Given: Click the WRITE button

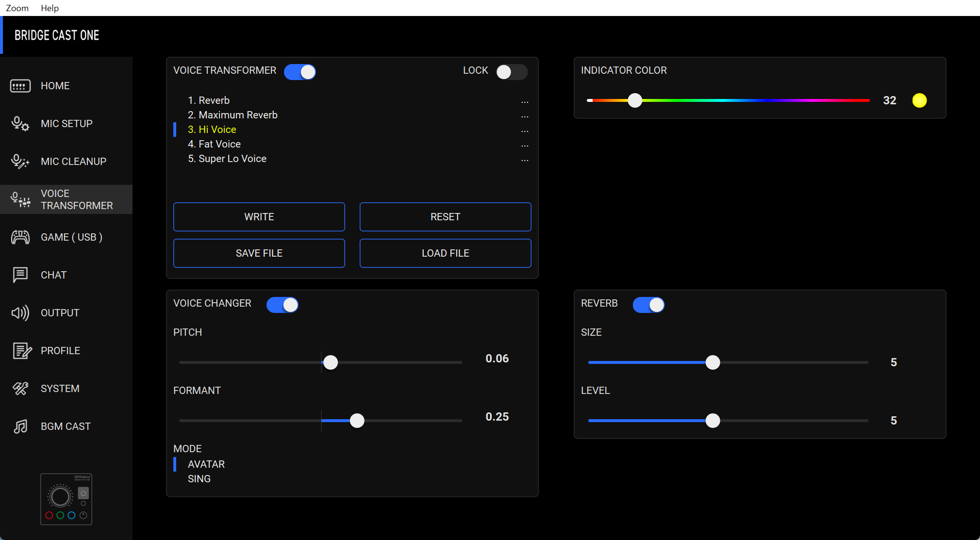Looking at the screenshot, I should [259, 217].
